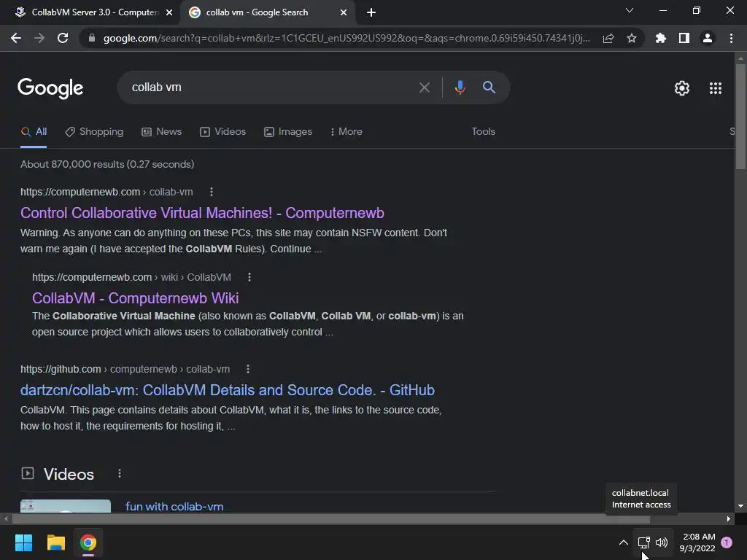Open options for the Computernewb Wiki result
The image size is (747, 560).
[249, 277]
